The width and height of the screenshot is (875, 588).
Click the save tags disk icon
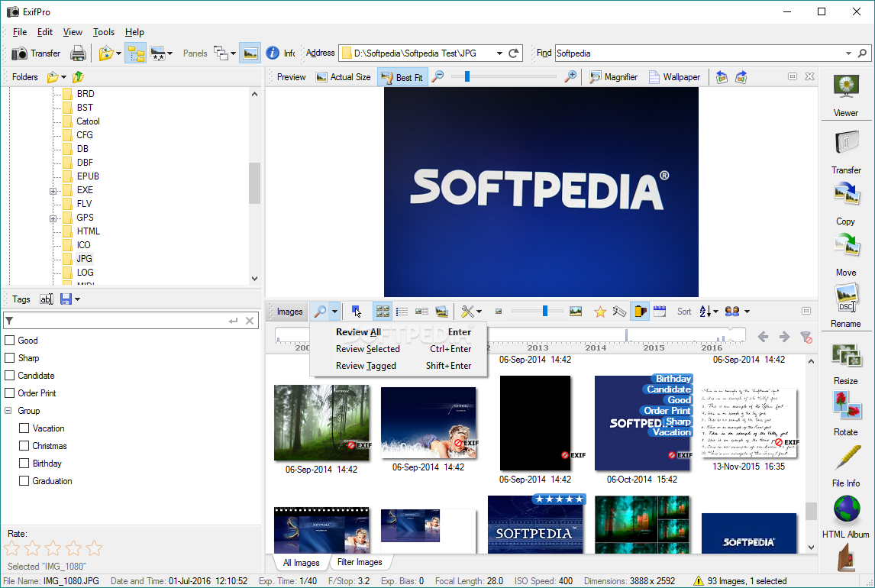pos(66,299)
